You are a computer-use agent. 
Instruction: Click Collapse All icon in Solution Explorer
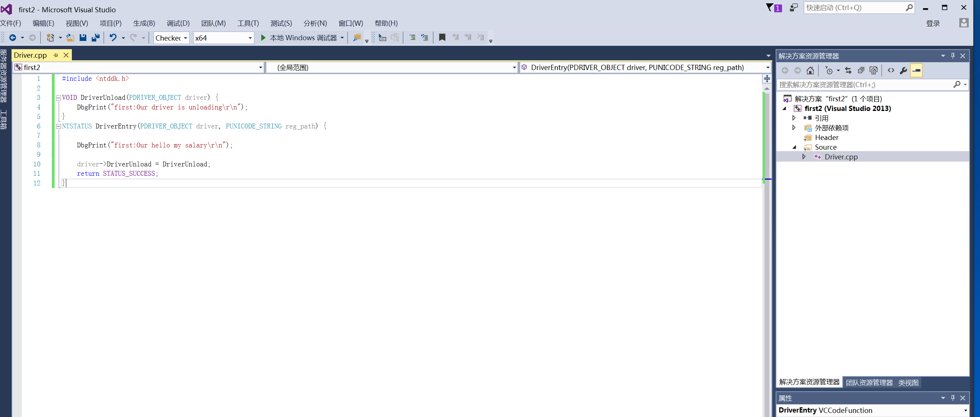[861, 70]
